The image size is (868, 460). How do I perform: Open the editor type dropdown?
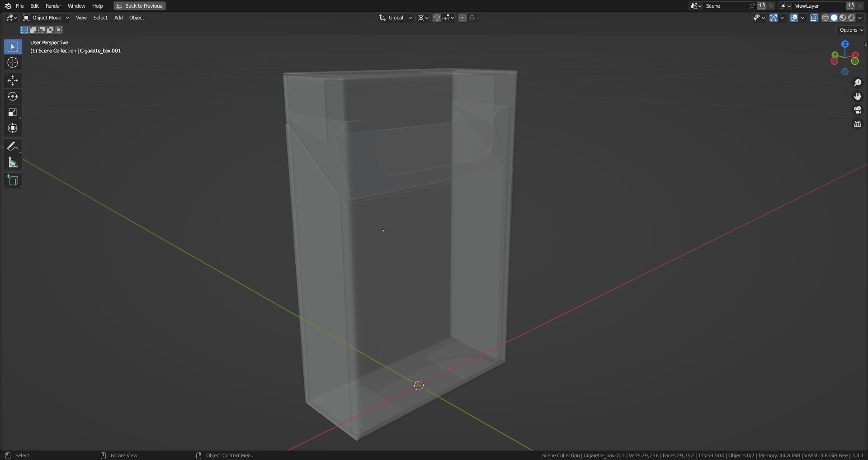pyautogui.click(x=11, y=18)
